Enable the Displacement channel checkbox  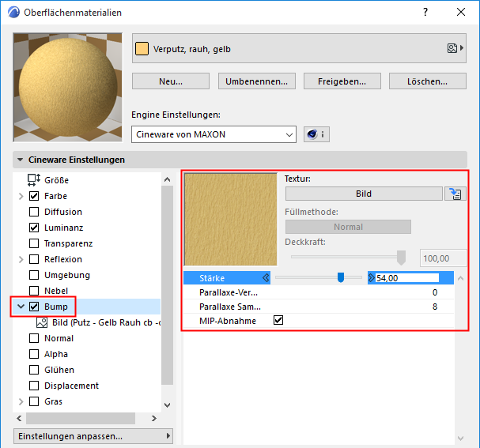click(x=34, y=386)
